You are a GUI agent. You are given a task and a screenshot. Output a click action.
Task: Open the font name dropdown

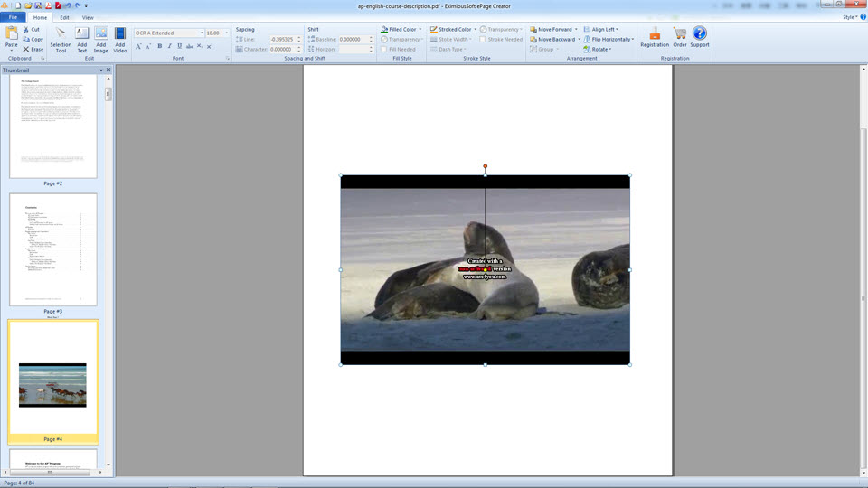[x=201, y=33]
